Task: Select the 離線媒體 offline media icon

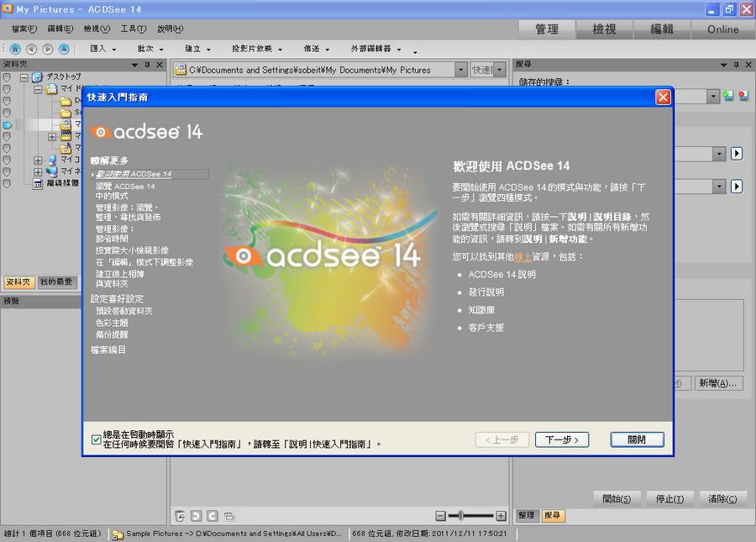Action: point(38,183)
